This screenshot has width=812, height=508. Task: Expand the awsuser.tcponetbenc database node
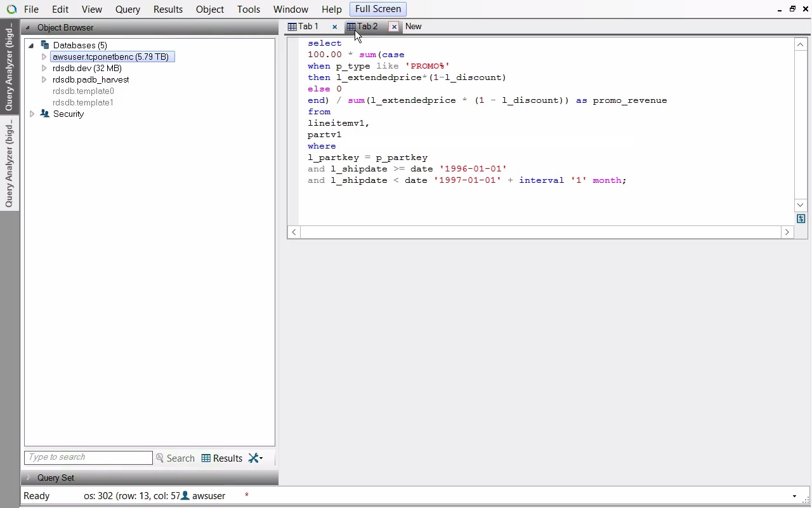point(44,57)
